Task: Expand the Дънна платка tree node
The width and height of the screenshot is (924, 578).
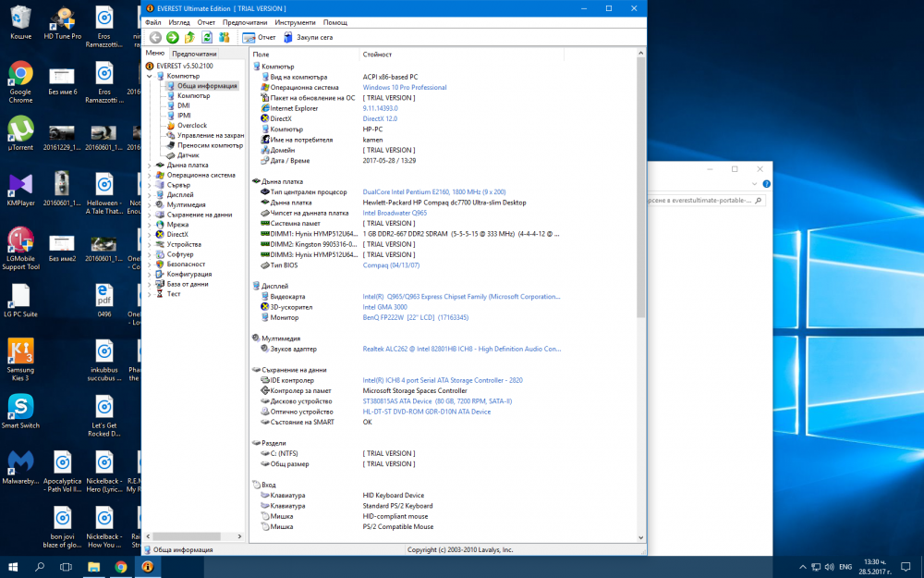Action: pos(149,166)
